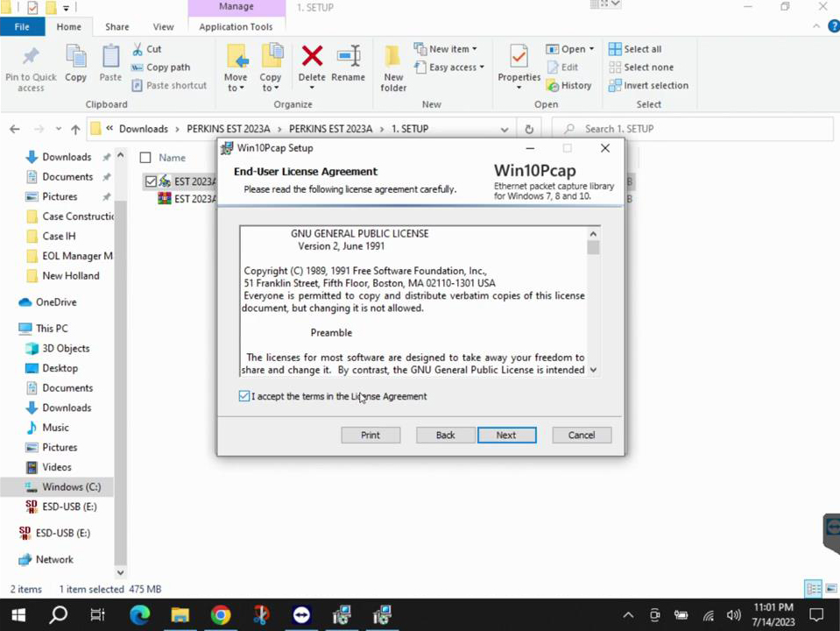Click the license text scrollbar down arrow

pos(593,370)
